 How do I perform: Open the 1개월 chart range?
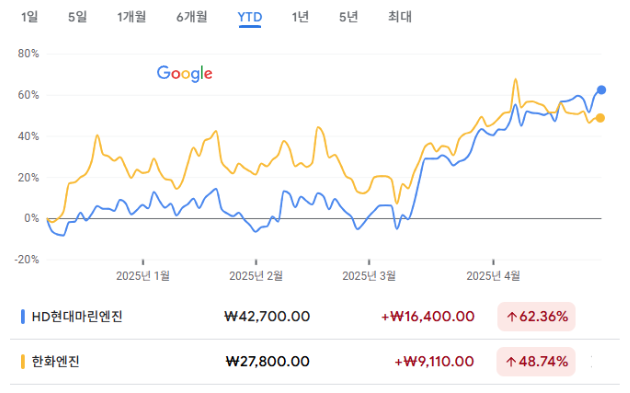pyautogui.click(x=131, y=17)
